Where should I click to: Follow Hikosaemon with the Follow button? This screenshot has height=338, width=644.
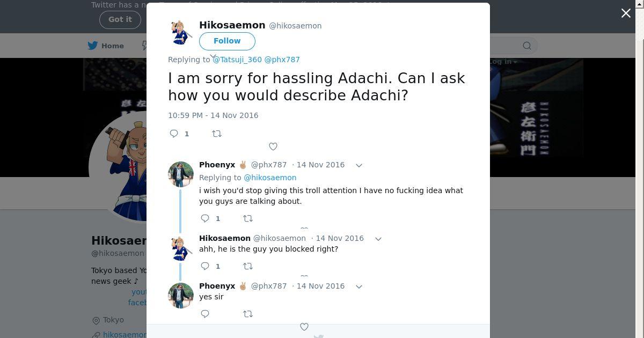pos(227,41)
